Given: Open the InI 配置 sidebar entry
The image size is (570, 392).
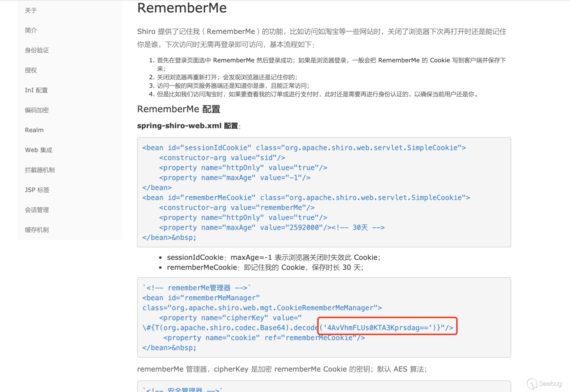Looking at the screenshot, I should [36, 90].
